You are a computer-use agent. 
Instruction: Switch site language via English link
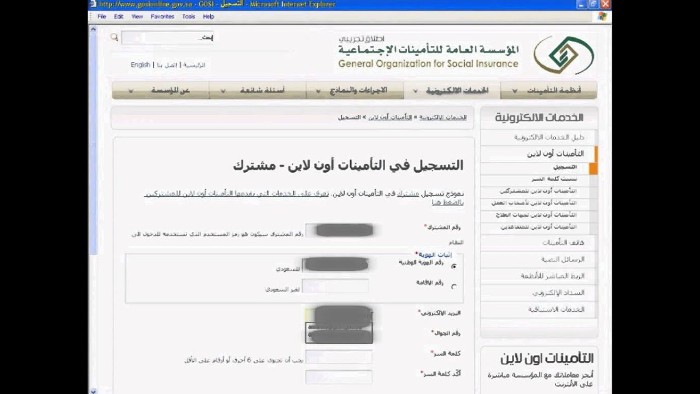pos(140,65)
